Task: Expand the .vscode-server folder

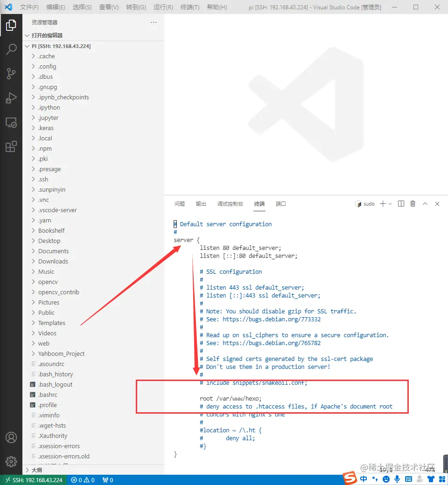Action: (x=93, y=210)
